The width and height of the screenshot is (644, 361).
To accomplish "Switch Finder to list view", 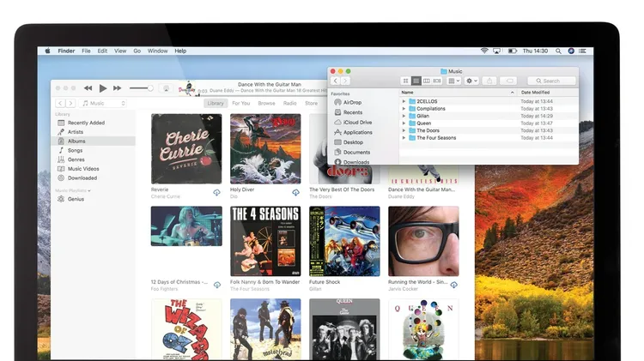I will [416, 81].
